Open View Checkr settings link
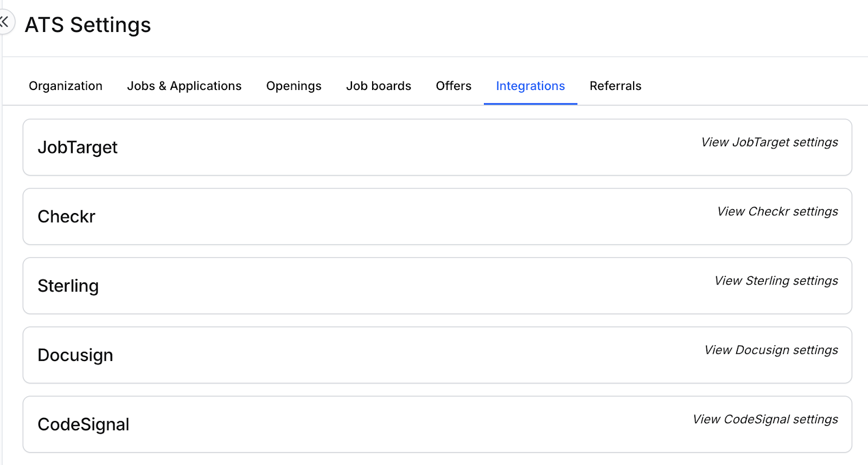 (778, 212)
